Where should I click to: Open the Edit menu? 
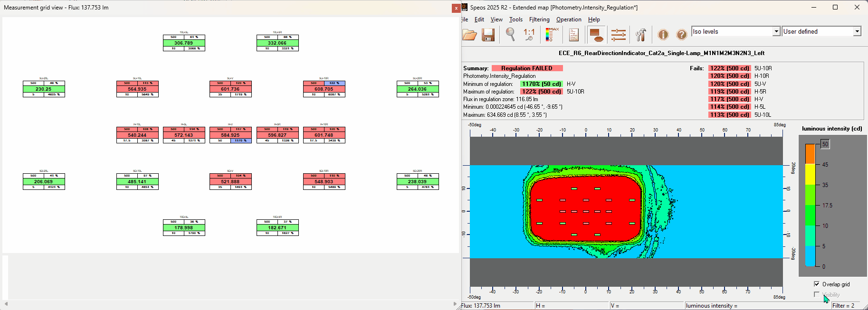click(479, 19)
